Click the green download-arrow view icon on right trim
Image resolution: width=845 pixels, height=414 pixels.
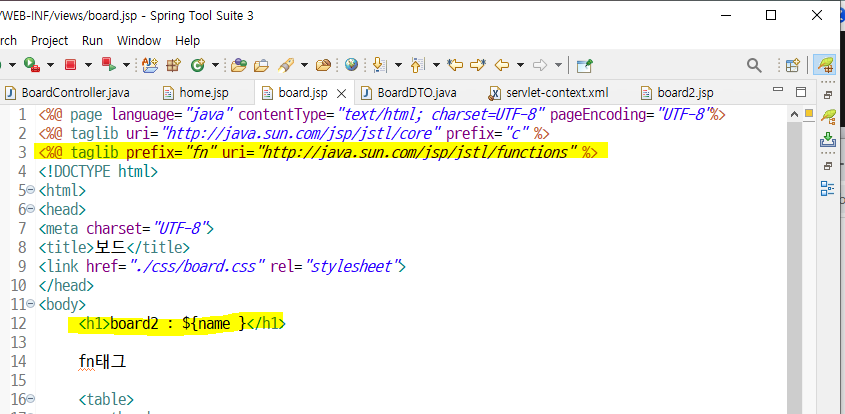point(828,140)
